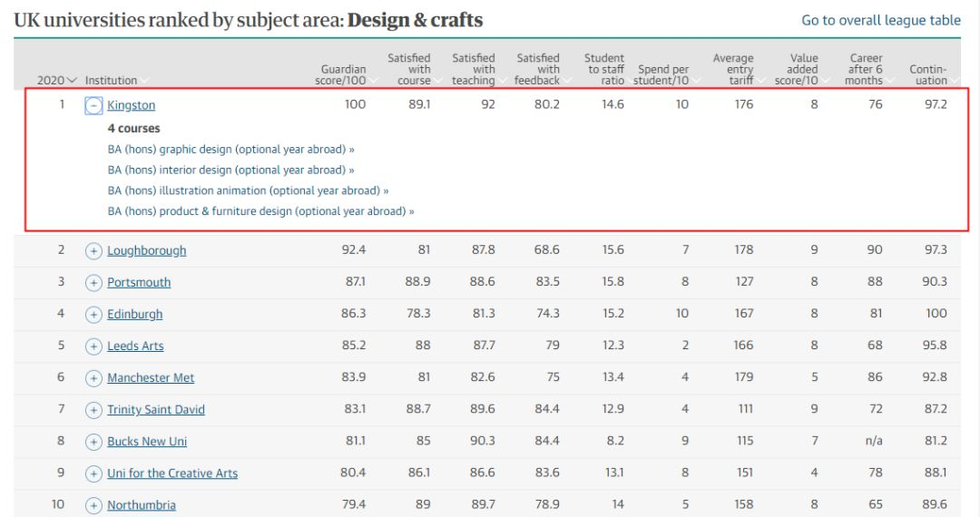Sort by Career after 6 months column

pyautogui.click(x=867, y=69)
